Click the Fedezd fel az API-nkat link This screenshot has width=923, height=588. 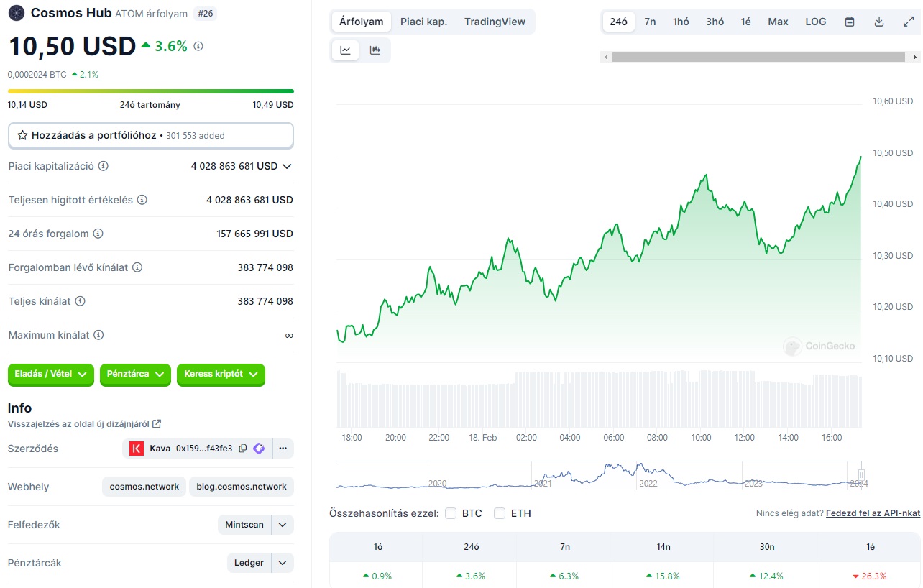click(x=873, y=513)
